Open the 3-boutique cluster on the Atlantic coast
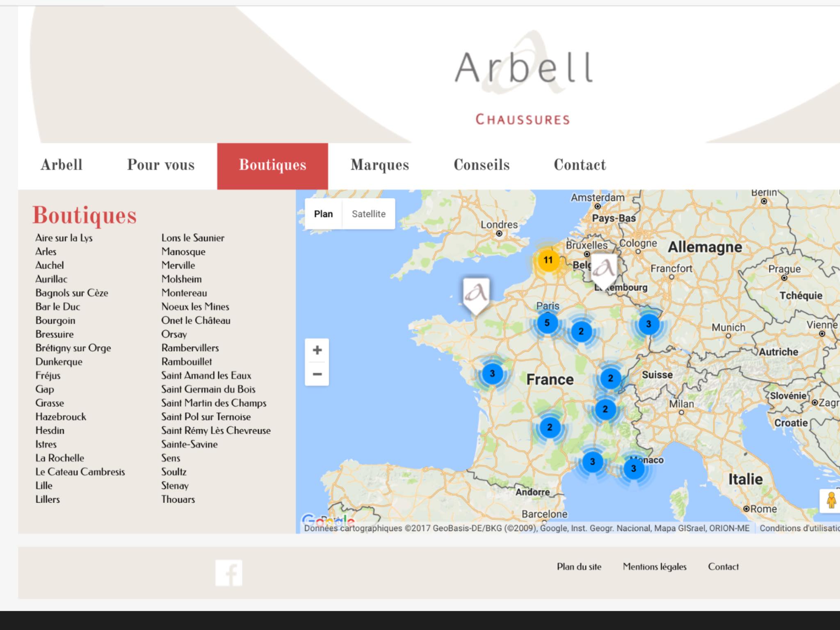This screenshot has height=630, width=840. point(492,374)
